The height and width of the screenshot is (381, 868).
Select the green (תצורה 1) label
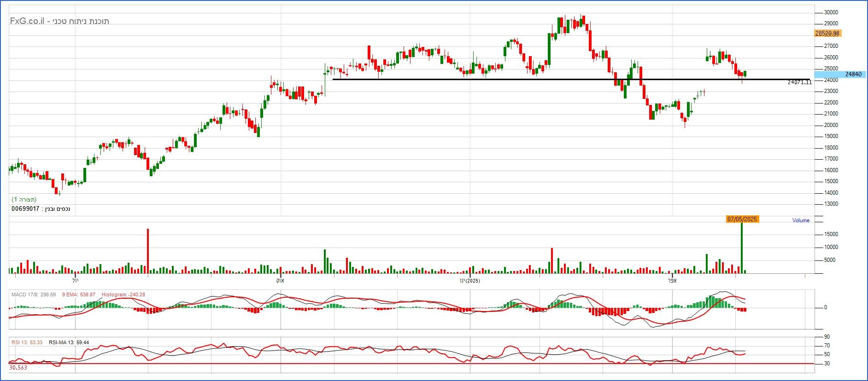click(24, 200)
